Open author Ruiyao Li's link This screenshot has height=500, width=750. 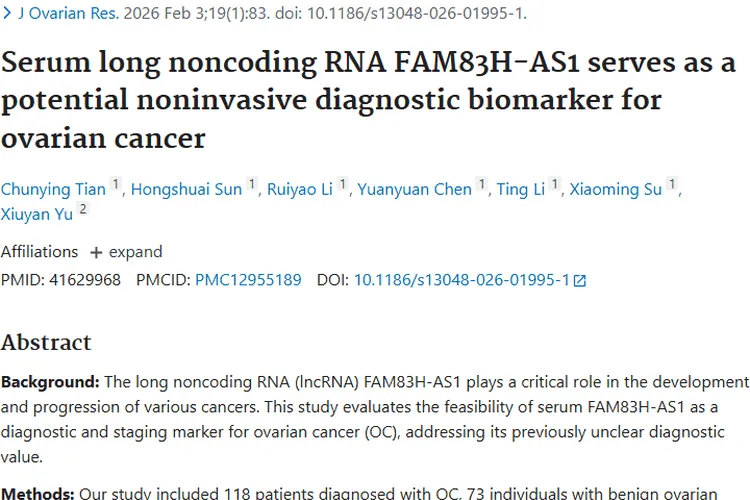300,189
